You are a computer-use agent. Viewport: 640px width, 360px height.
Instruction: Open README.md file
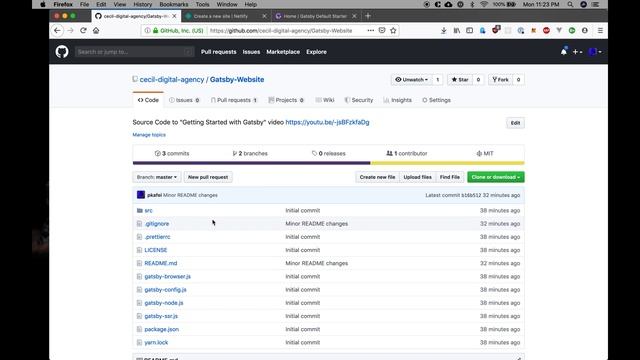coord(161,263)
